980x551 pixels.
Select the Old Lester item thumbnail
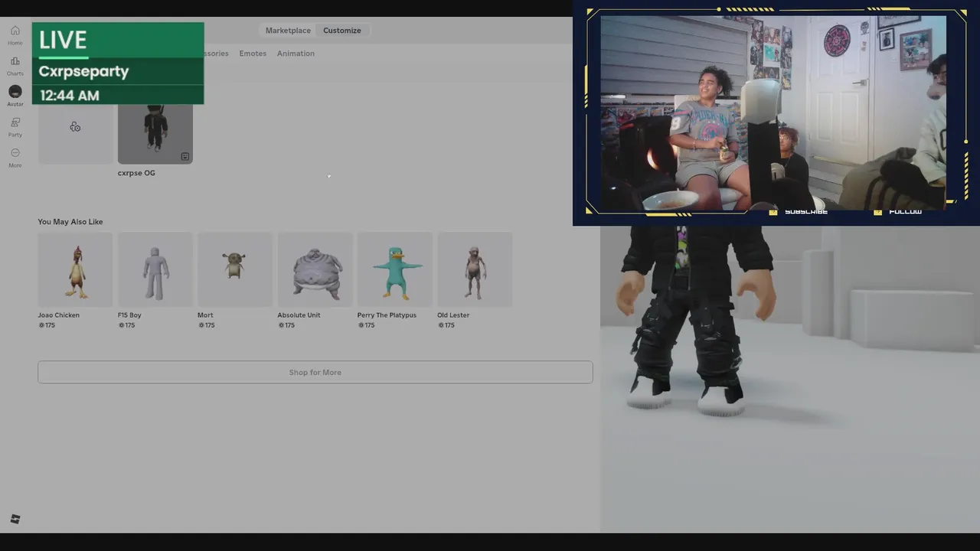pyautogui.click(x=475, y=270)
